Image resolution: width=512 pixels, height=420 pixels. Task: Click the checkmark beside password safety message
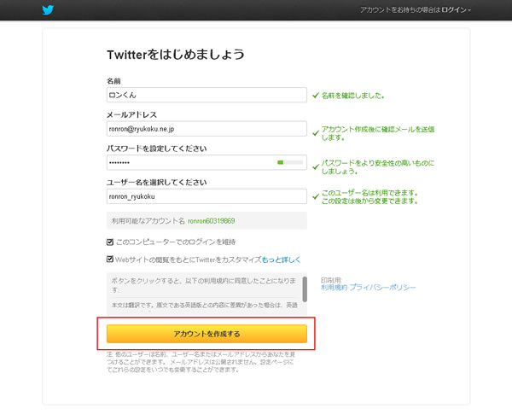(x=316, y=166)
